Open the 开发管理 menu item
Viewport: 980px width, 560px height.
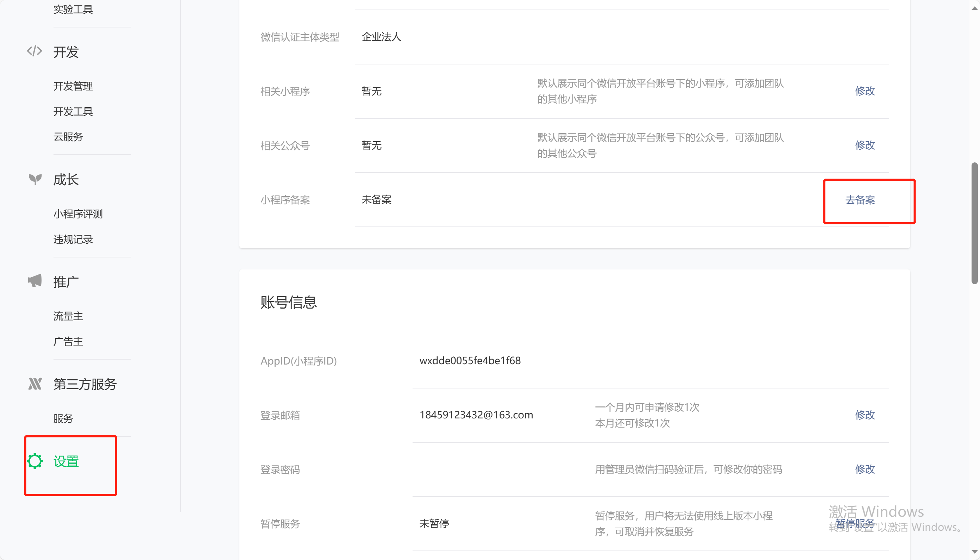[73, 86]
